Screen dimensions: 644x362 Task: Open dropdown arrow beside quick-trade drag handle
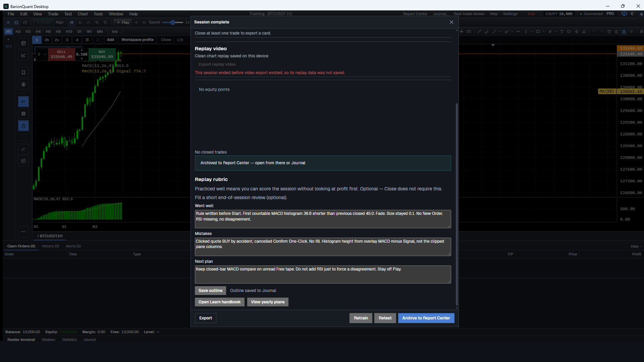coord(45,54)
